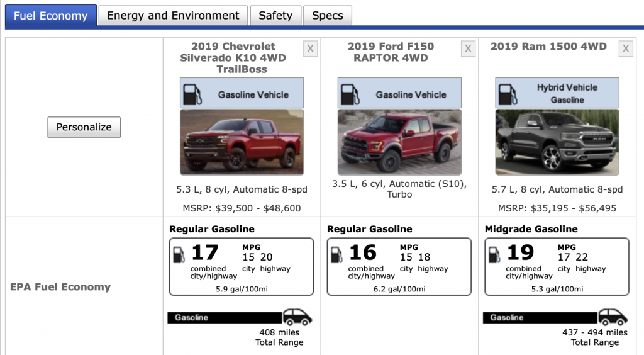Click the pump icon beside Ford 16 MPG

coord(337,255)
